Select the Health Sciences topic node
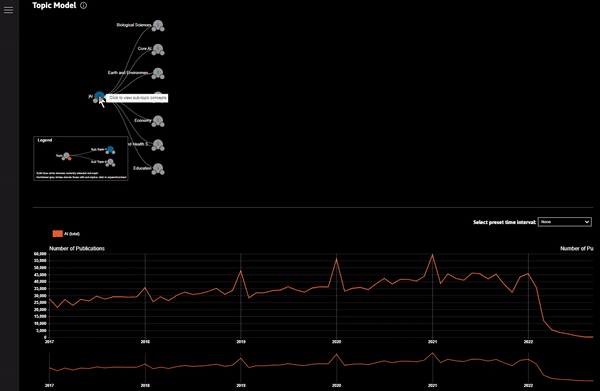The height and width of the screenshot is (391, 600). (x=158, y=145)
